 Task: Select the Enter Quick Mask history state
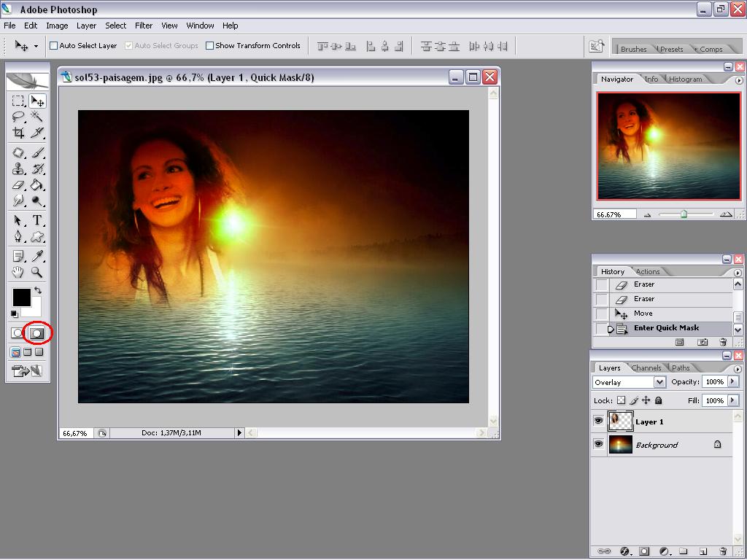[x=664, y=328]
